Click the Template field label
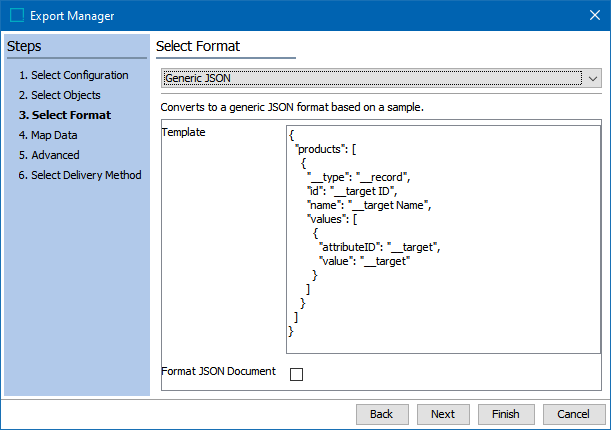The width and height of the screenshot is (611, 430). coord(183,132)
